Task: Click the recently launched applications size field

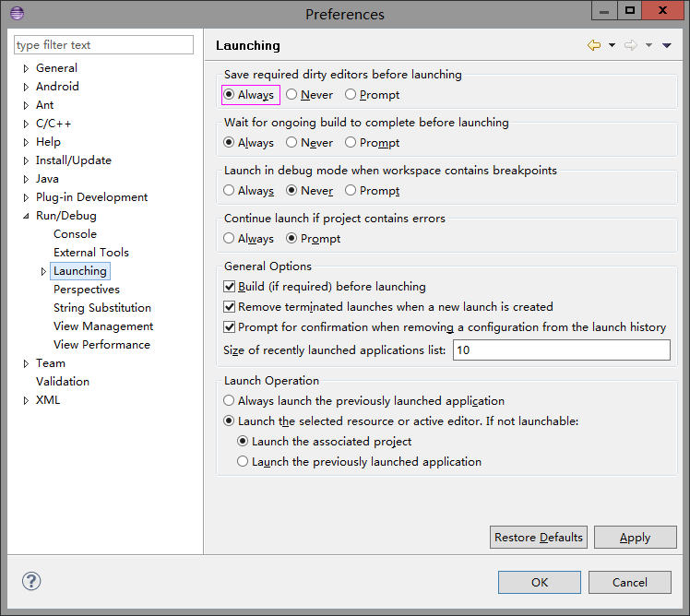Action: 561,350
